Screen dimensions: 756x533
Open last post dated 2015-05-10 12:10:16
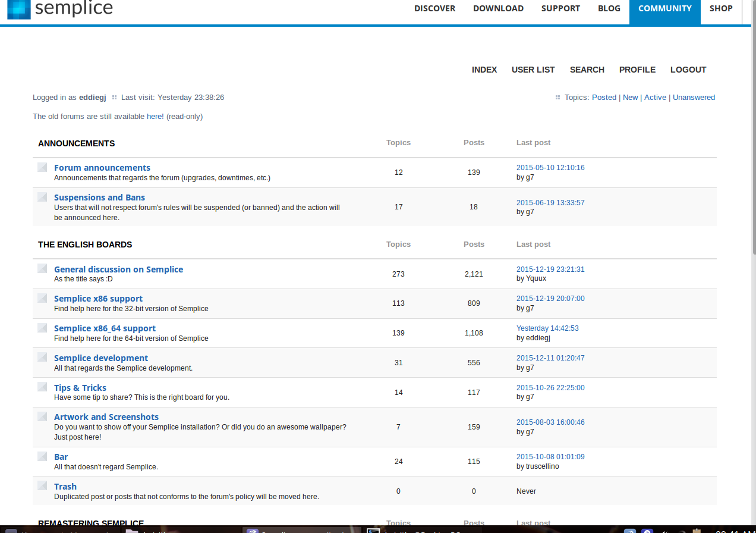tap(550, 168)
